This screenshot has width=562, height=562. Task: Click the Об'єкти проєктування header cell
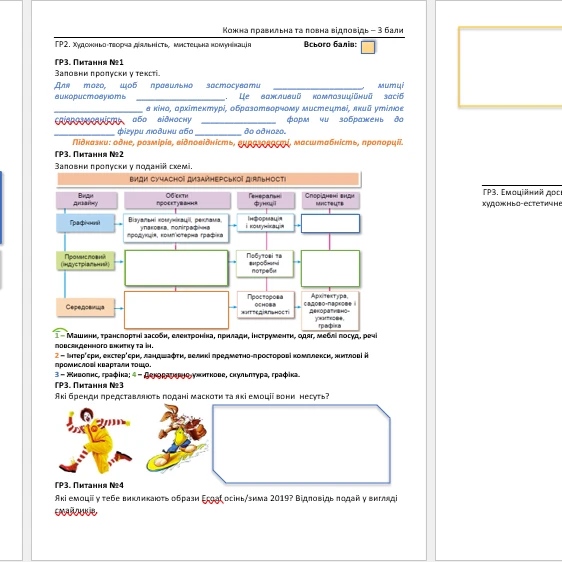pyautogui.click(x=177, y=200)
